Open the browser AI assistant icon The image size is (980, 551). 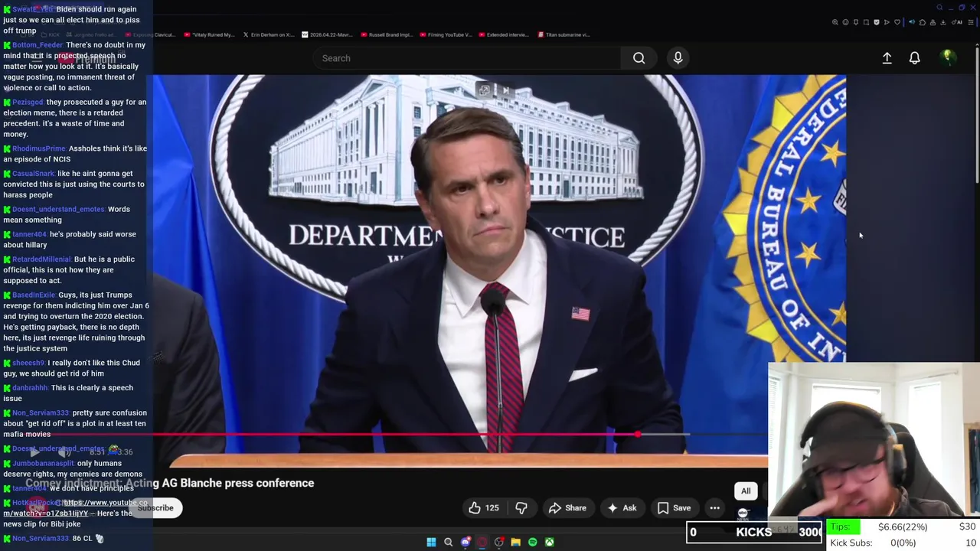point(957,22)
